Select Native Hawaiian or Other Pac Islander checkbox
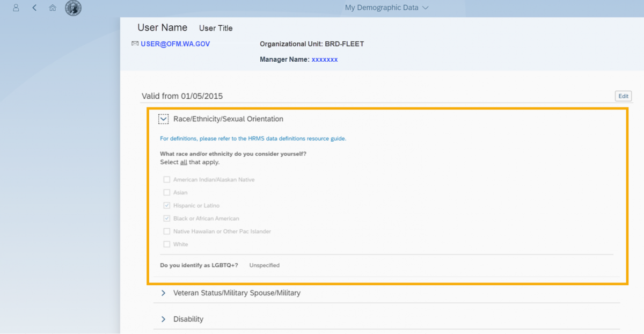Screen dimensions: 644x334 point(167,231)
